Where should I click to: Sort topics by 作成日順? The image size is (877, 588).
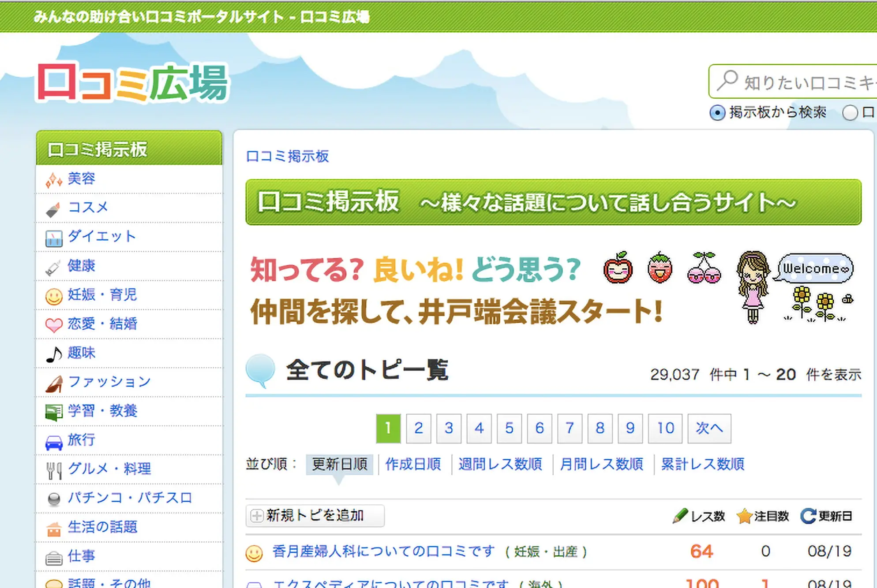pyautogui.click(x=413, y=464)
